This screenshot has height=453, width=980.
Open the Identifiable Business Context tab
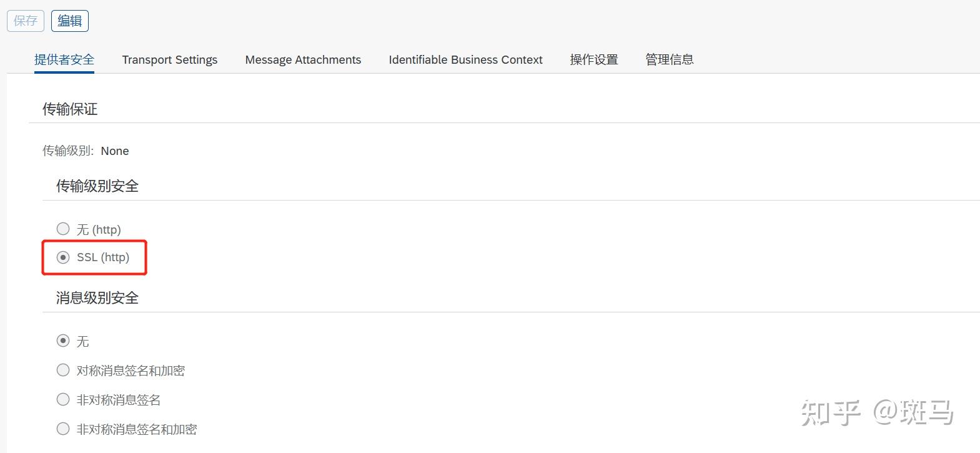coord(465,59)
